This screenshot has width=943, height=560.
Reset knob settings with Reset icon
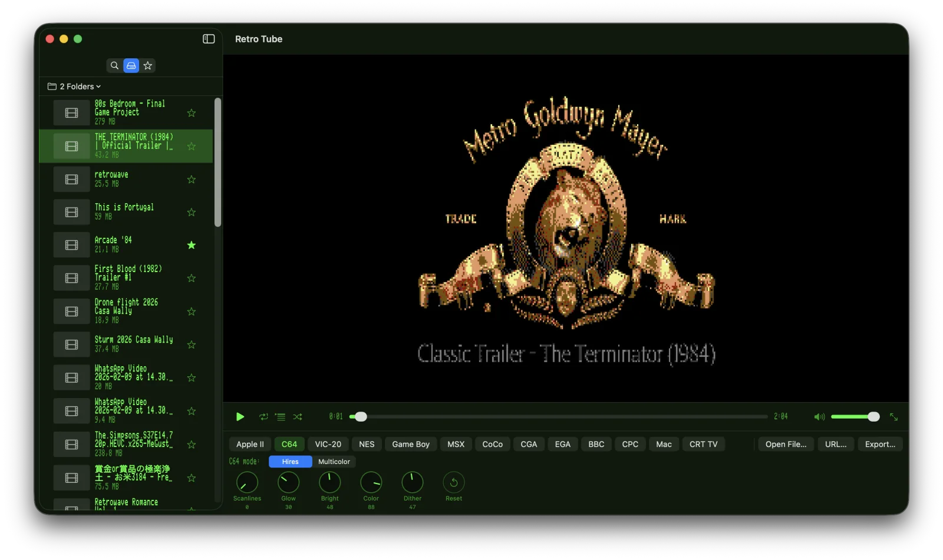coord(454,483)
